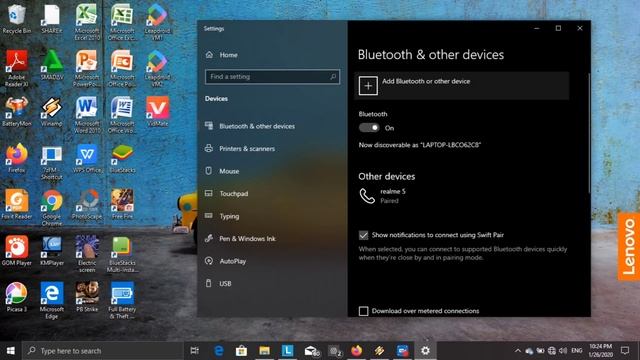This screenshot has height=360, width=640.
Task: Click Add Bluetooth or other device
Action: pyautogui.click(x=462, y=86)
